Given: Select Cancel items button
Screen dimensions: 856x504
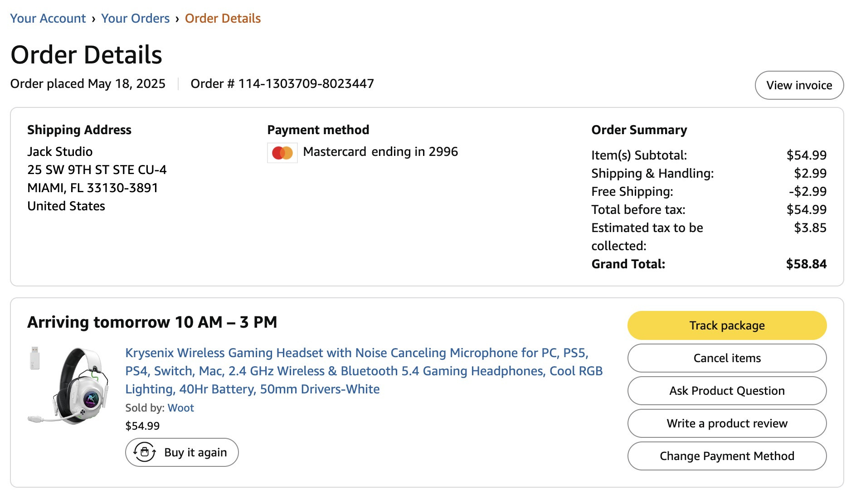Looking at the screenshot, I should click(x=727, y=358).
